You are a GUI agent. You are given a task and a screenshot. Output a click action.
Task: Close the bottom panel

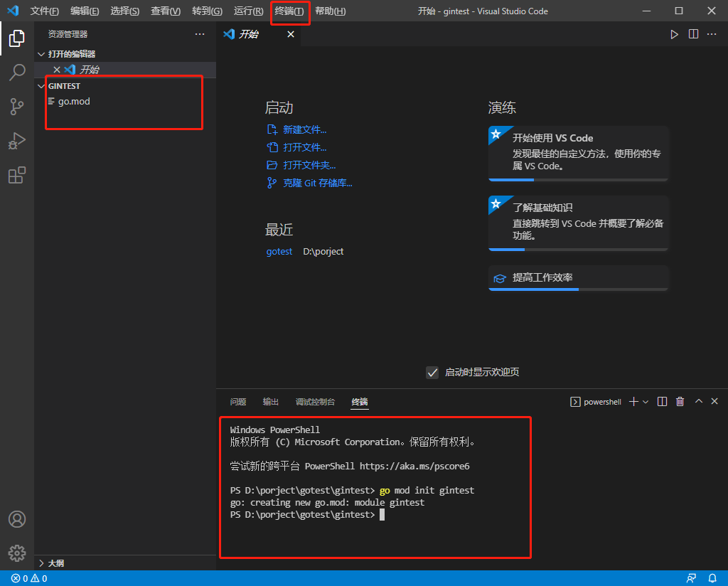pyautogui.click(x=714, y=401)
